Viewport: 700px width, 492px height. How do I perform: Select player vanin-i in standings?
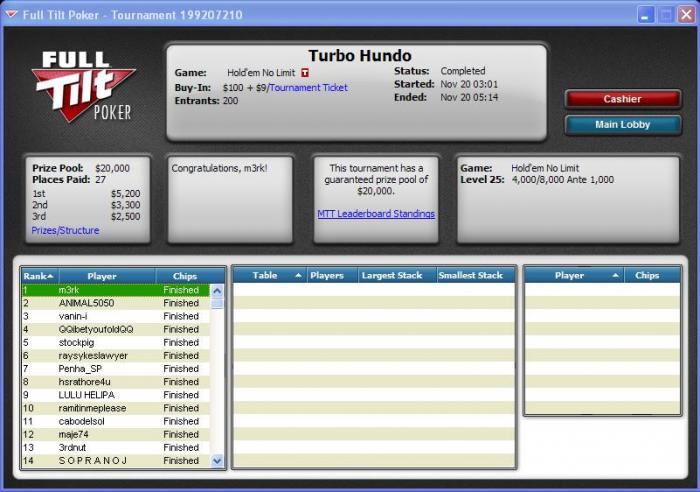coord(116,316)
